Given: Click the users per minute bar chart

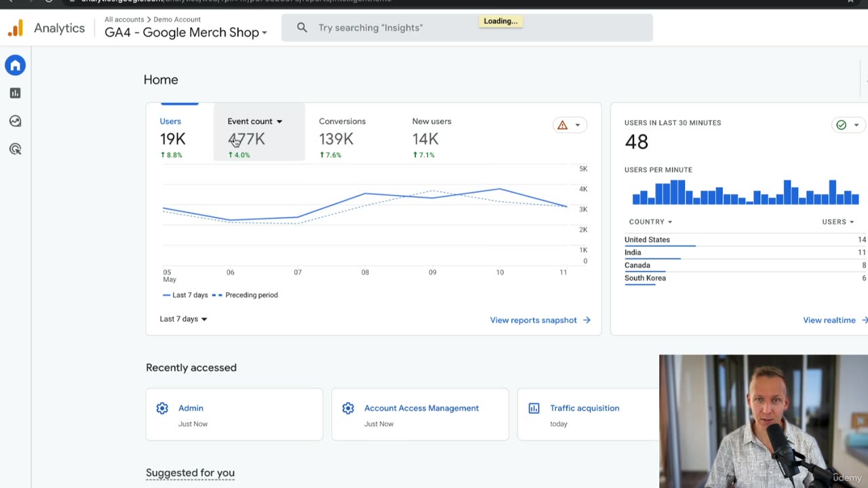Looking at the screenshot, I should tap(745, 192).
